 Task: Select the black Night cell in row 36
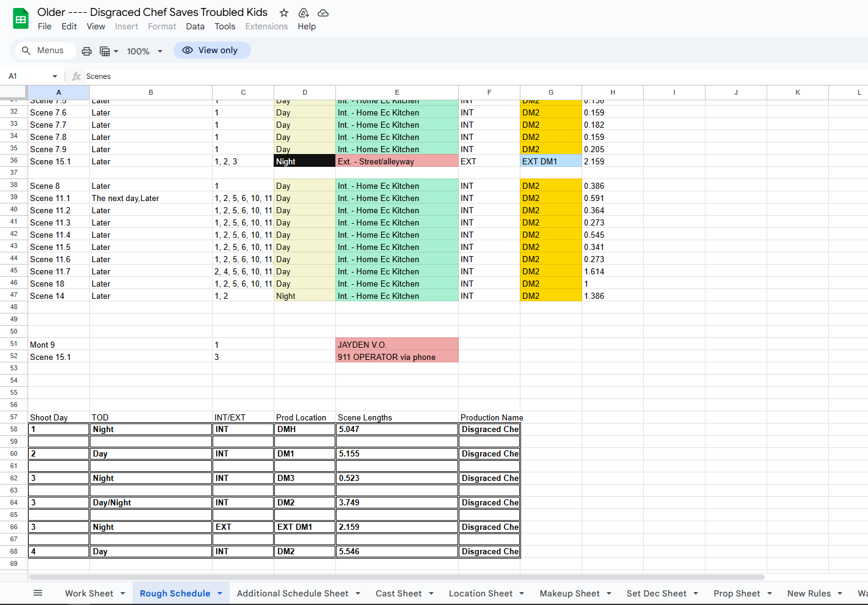tap(304, 161)
